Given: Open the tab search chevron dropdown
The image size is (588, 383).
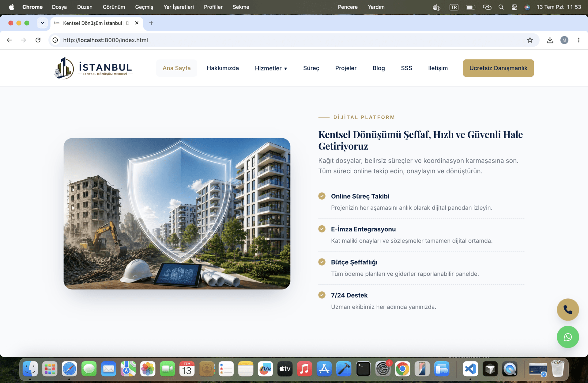Looking at the screenshot, I should (x=42, y=23).
